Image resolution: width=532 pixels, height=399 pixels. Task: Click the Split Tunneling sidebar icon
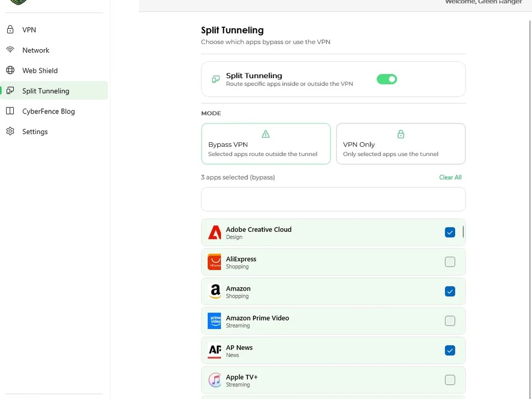pyautogui.click(x=10, y=91)
